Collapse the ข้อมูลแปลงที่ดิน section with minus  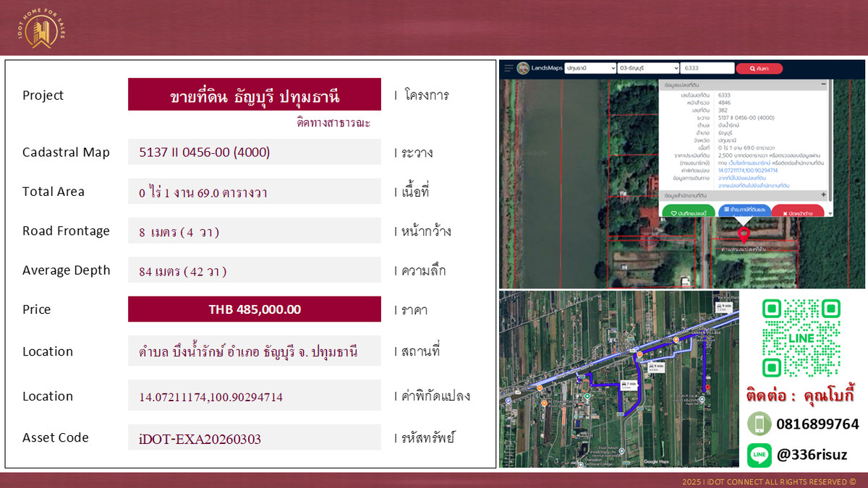click(822, 85)
